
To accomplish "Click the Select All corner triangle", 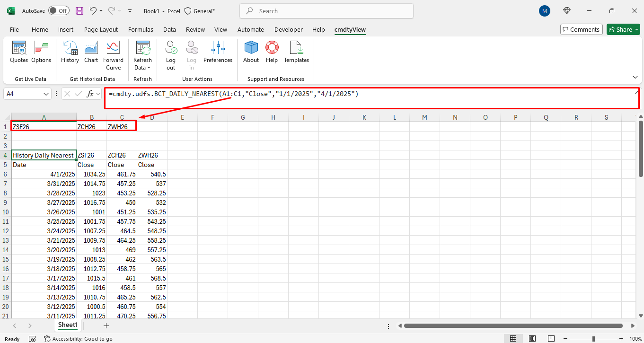I will click(x=7, y=118).
